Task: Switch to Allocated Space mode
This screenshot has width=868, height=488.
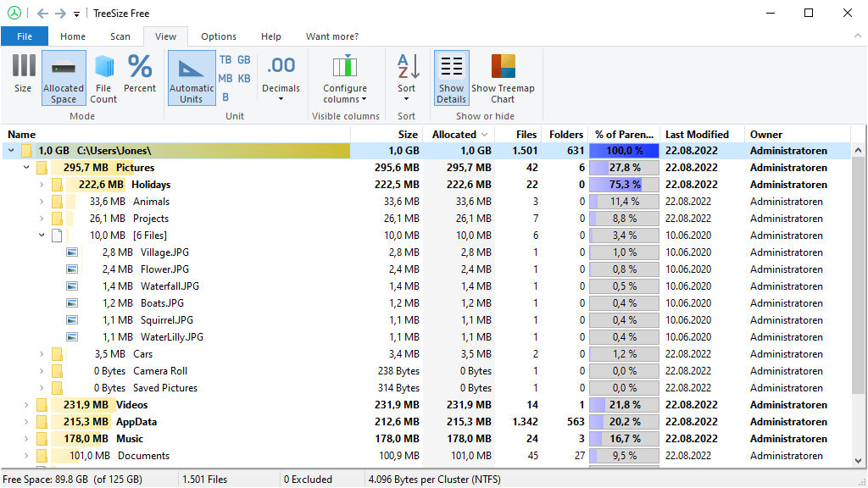Action: tap(64, 77)
